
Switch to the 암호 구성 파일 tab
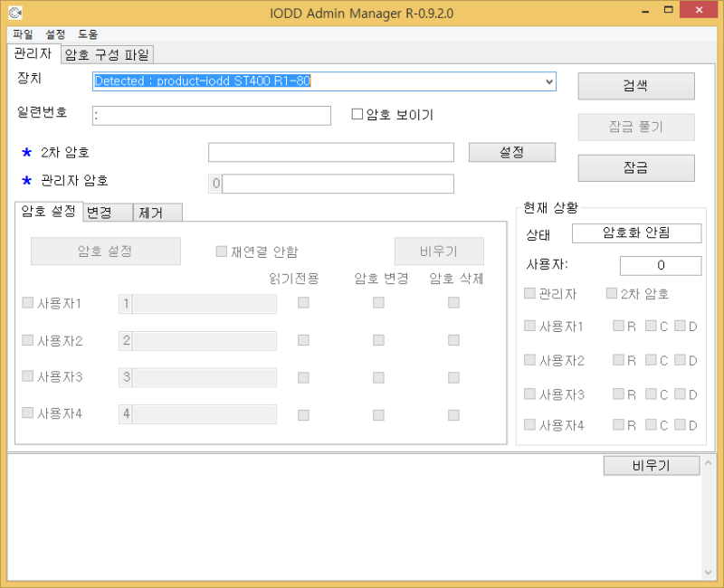click(107, 55)
